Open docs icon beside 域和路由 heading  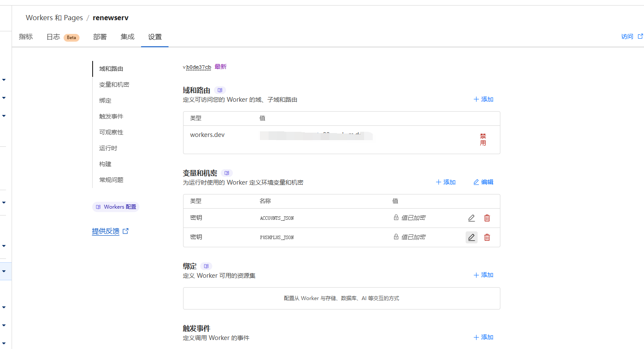click(x=220, y=90)
